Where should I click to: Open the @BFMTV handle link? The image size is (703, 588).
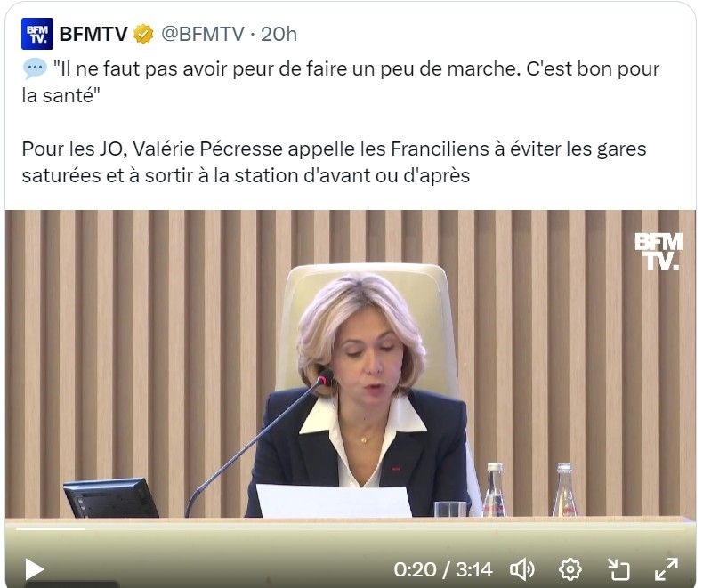point(203,34)
